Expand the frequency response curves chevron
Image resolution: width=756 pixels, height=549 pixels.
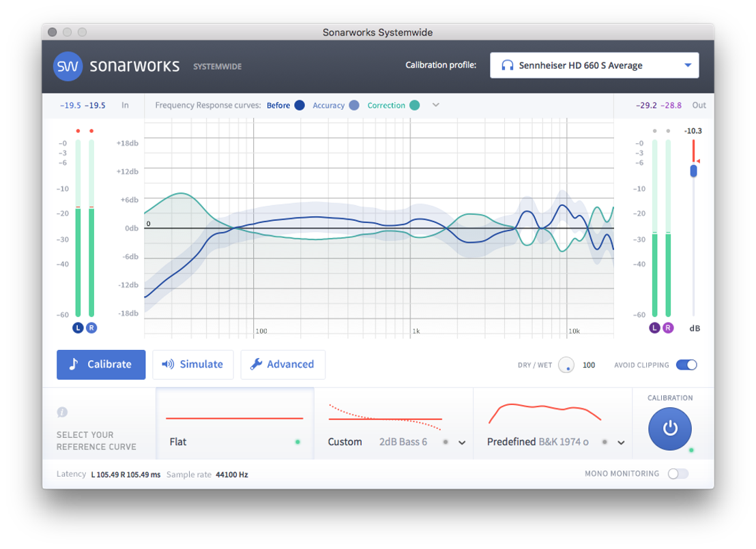(436, 105)
